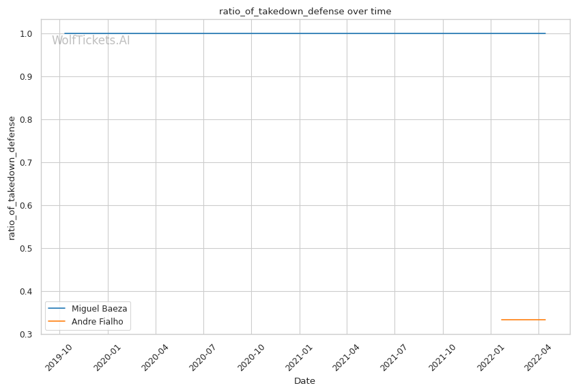Viewport: 576px width, 392px height.
Task: Click the vertical ratio_of_takedown_defense y-axis label
Action: click(12, 178)
